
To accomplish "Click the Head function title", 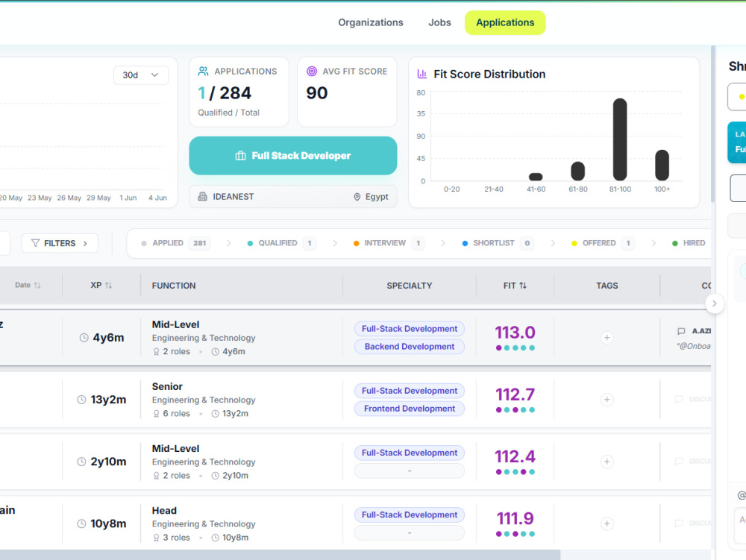I will (164, 511).
